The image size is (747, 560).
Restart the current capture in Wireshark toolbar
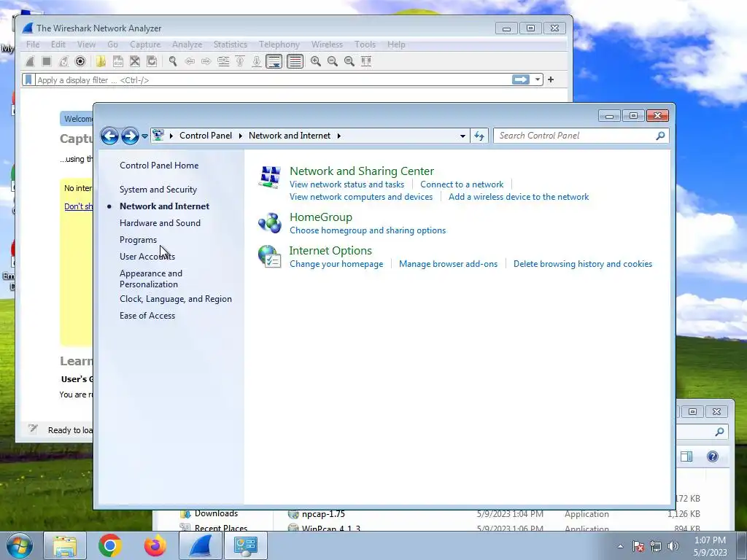pyautogui.click(x=63, y=61)
